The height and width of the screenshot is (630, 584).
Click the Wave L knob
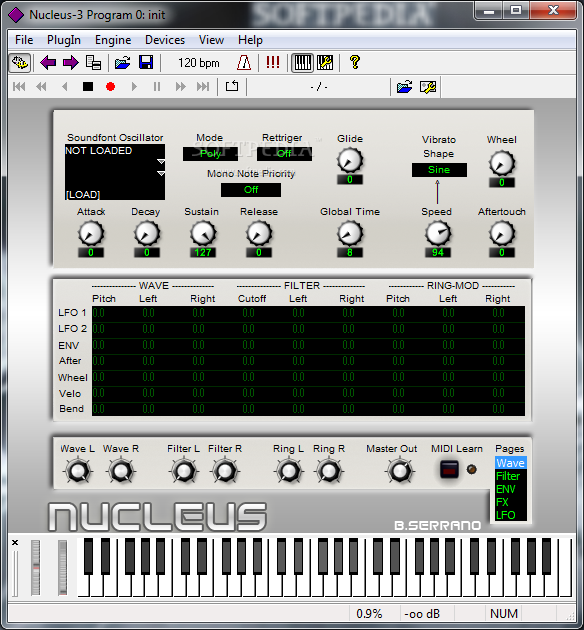[78, 470]
